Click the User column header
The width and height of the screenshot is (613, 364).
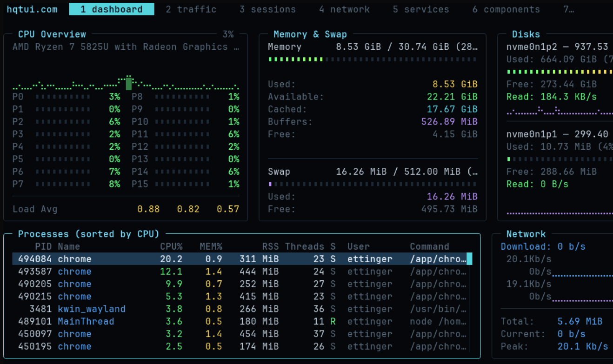pos(359,246)
